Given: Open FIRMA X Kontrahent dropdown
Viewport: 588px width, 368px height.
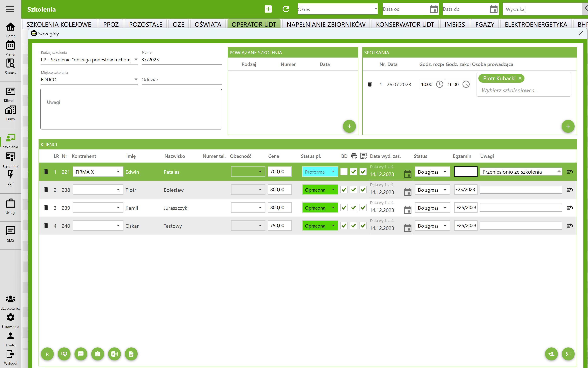Looking at the screenshot, I should [98, 172].
